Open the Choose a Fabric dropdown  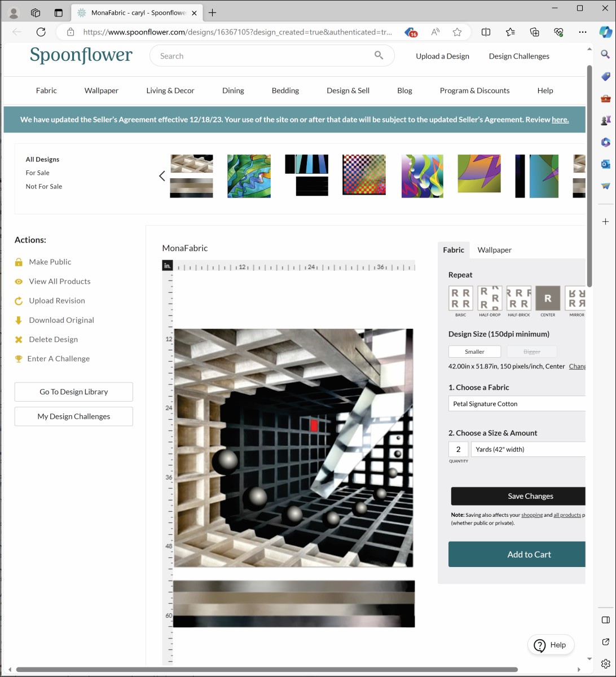(x=517, y=404)
